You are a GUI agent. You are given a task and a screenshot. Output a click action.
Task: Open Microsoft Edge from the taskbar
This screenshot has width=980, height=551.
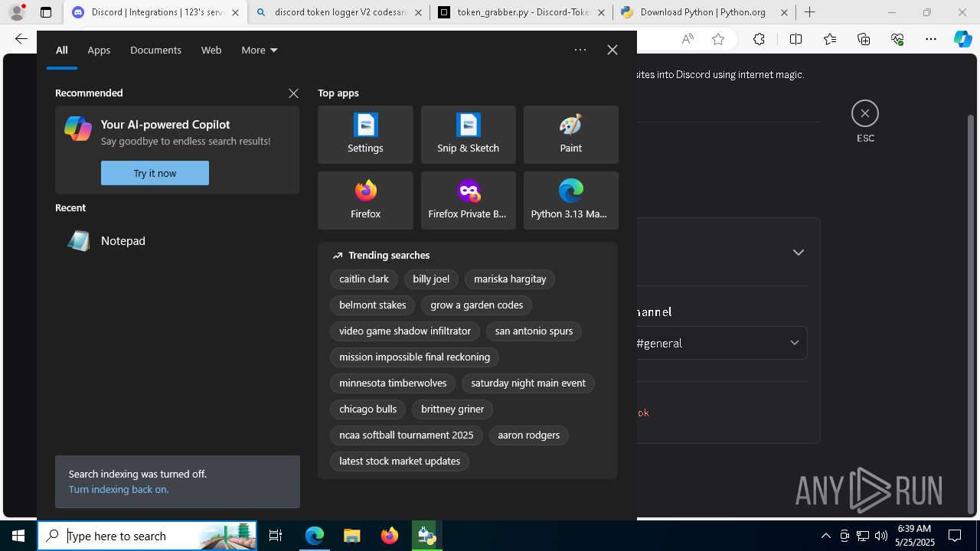click(315, 536)
